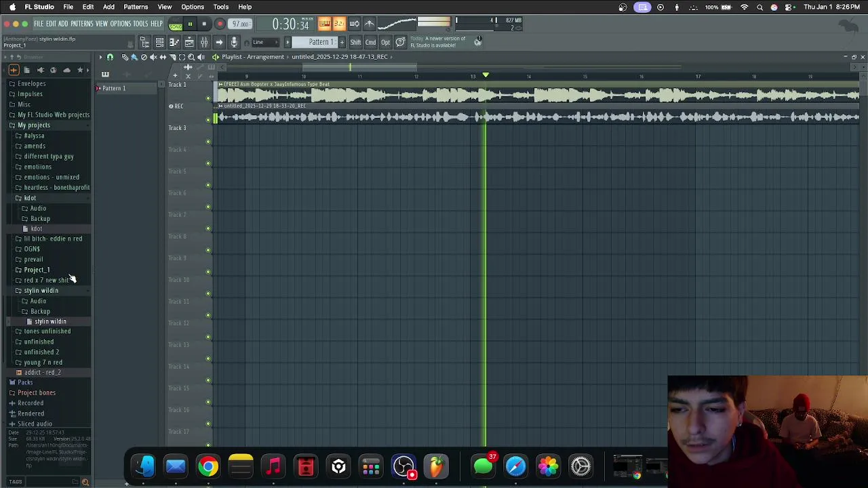The image size is (868, 488).
Task: Select the Draw pencil tool in Playlist
Action: 125,57
